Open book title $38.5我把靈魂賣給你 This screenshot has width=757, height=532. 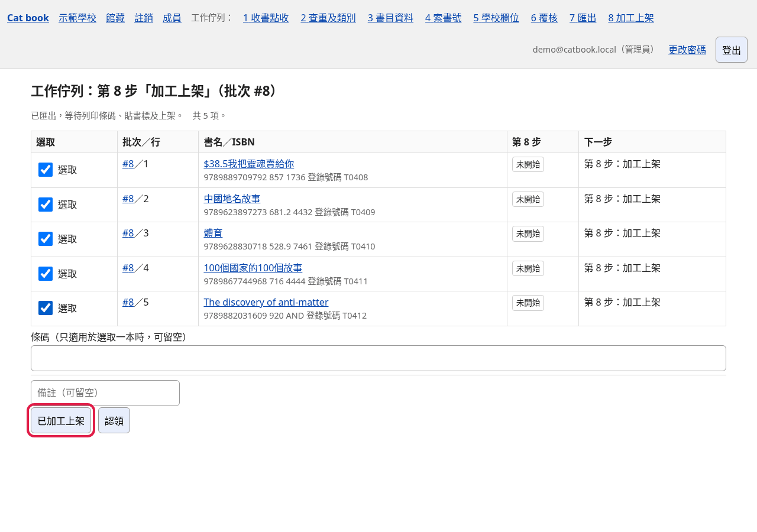pyautogui.click(x=249, y=164)
